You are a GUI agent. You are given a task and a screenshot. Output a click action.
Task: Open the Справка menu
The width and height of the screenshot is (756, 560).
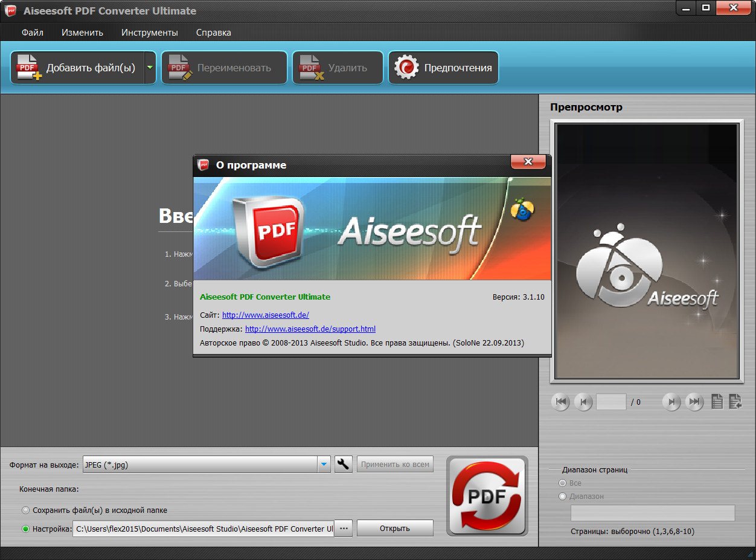[213, 33]
